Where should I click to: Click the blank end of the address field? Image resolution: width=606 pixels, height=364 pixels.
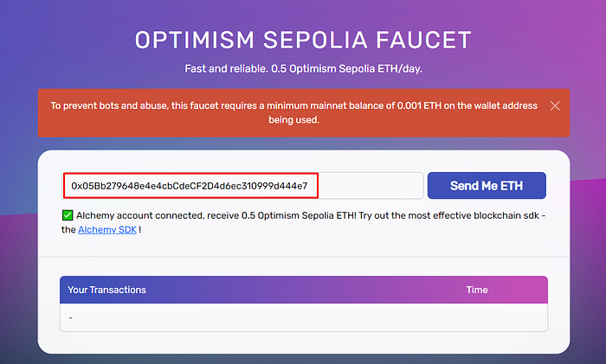[x=371, y=186]
